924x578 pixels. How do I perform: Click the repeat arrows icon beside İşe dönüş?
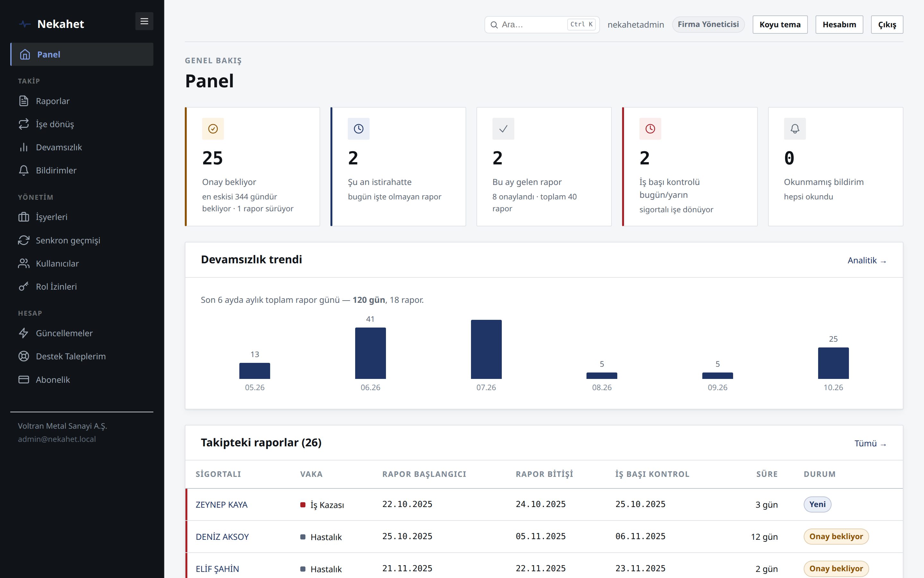pyautogui.click(x=24, y=124)
